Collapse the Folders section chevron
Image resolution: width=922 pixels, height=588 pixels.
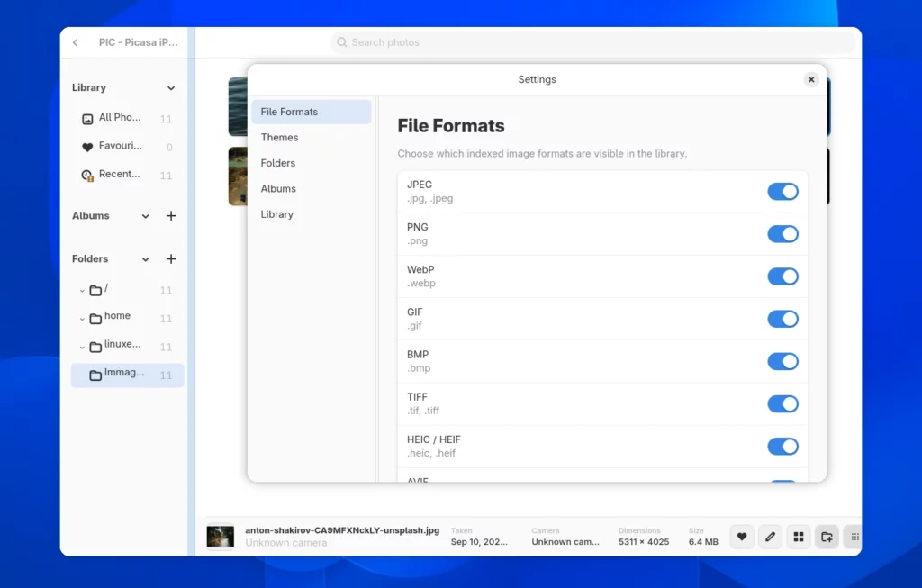145,259
